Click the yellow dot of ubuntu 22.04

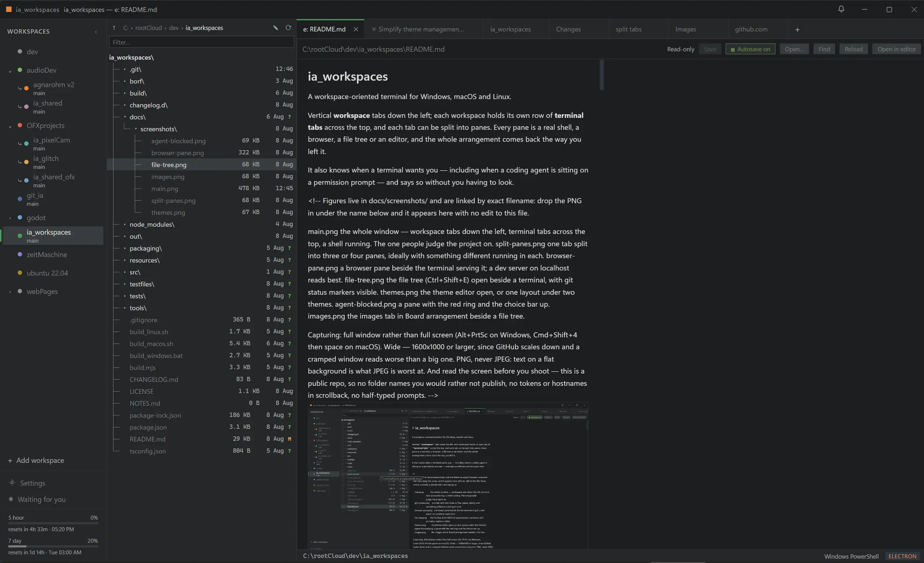click(x=20, y=273)
